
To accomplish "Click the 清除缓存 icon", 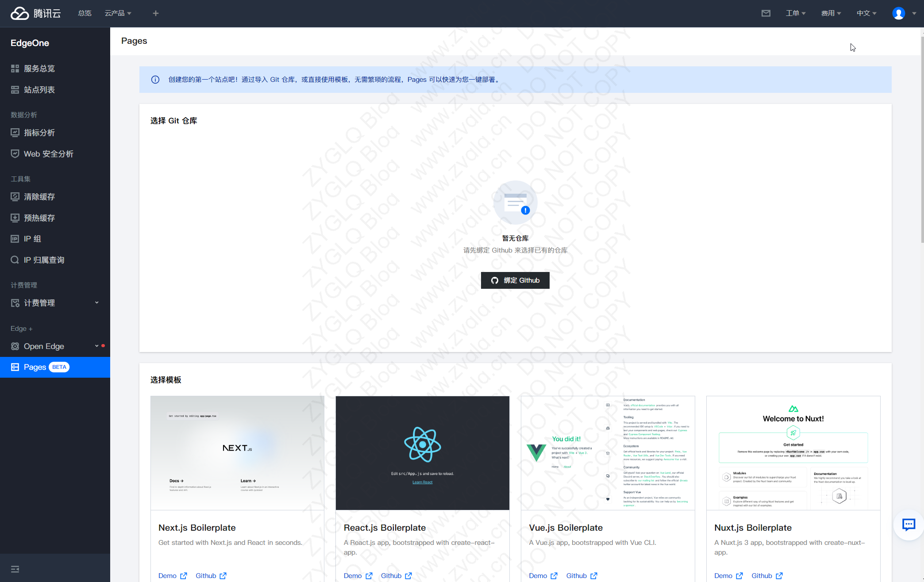I will [x=15, y=197].
